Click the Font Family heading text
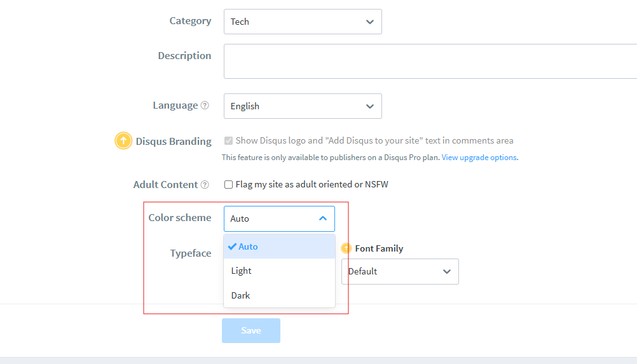Screen dimensions: 637x364 pos(379,248)
